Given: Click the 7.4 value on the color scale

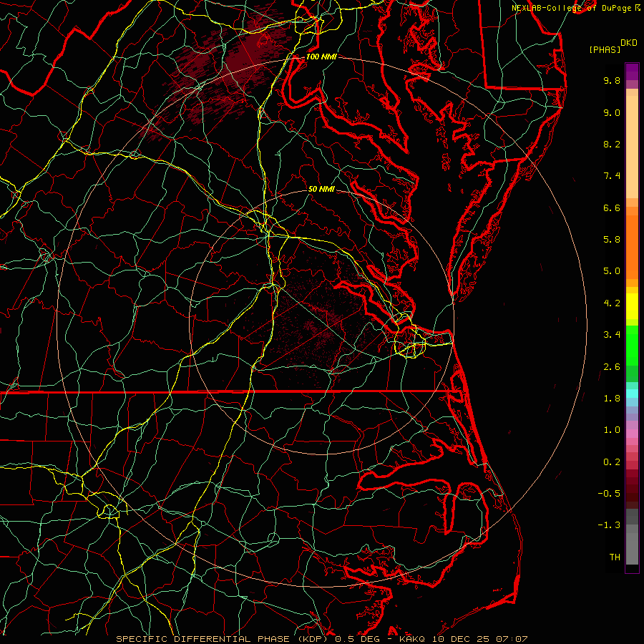Looking at the screenshot, I should pyautogui.click(x=612, y=176).
